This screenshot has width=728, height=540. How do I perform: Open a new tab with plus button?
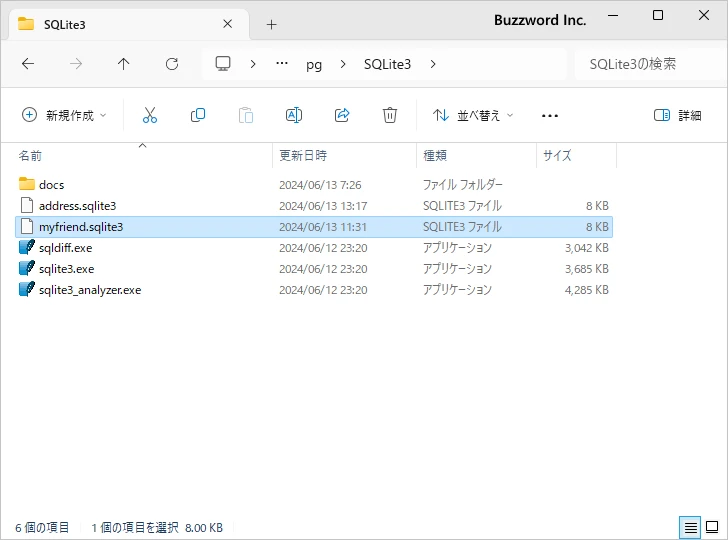click(x=272, y=24)
